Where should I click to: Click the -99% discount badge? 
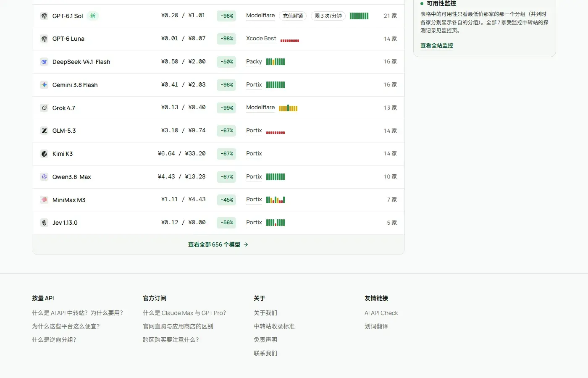click(x=227, y=108)
